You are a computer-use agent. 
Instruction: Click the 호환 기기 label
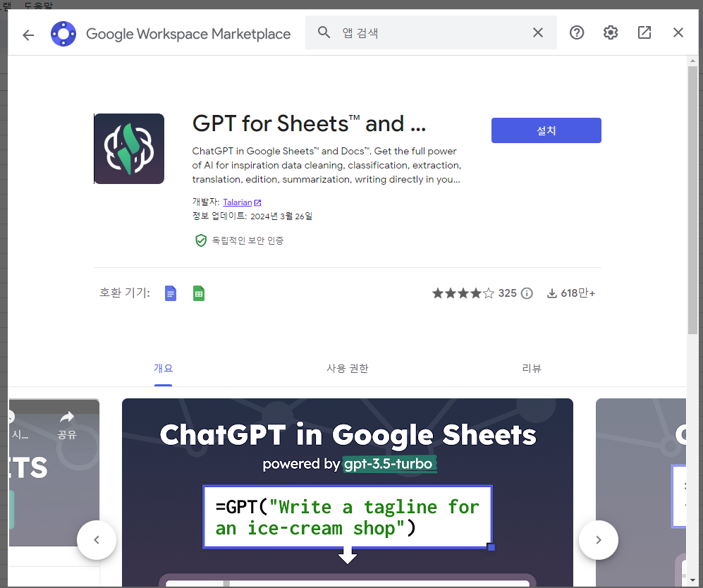tap(125, 293)
